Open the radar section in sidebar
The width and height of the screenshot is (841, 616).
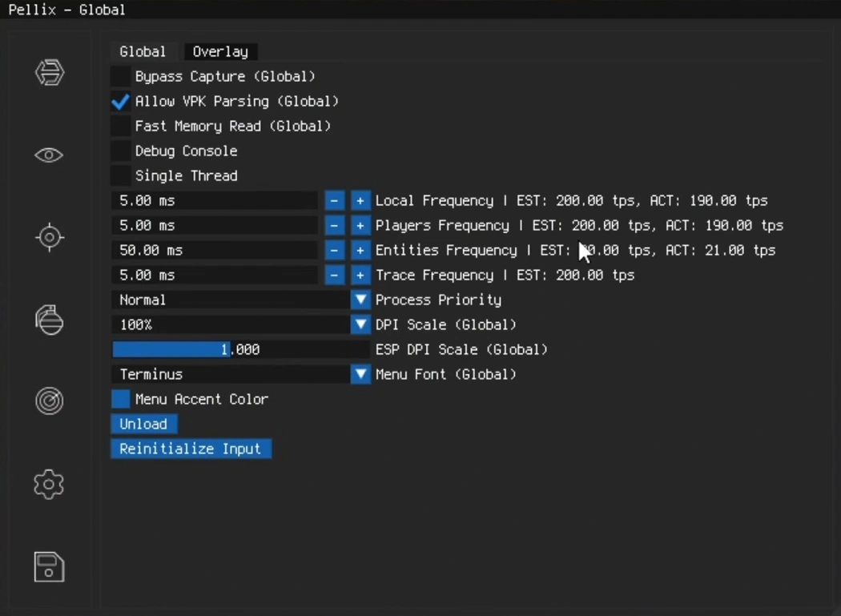pos(50,401)
